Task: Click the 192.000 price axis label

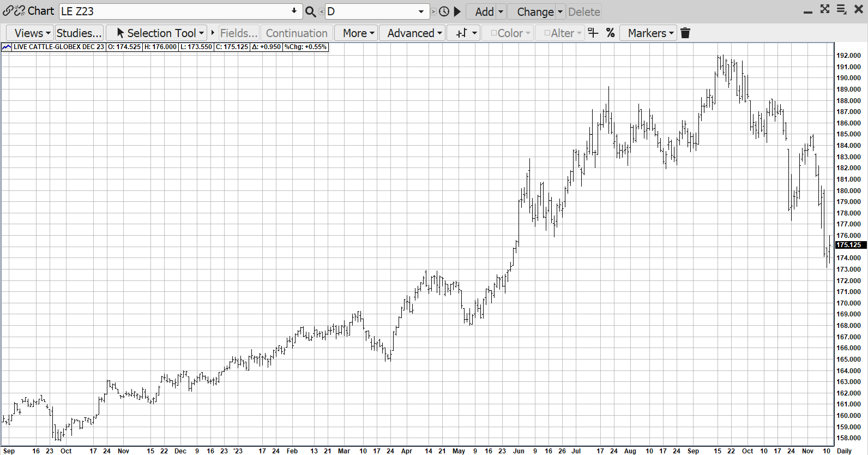Action: coord(849,56)
